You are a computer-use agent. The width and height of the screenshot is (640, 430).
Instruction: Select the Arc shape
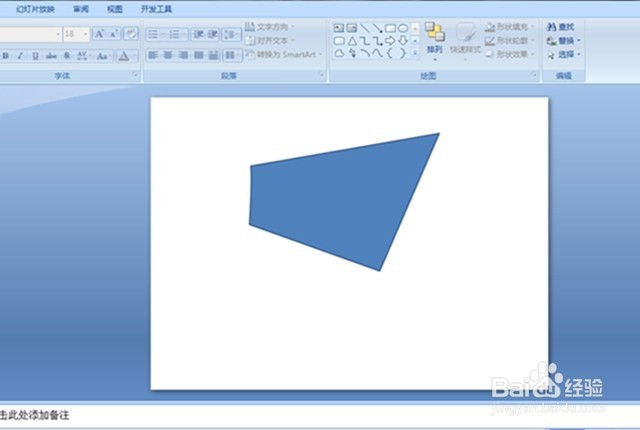(x=364, y=53)
